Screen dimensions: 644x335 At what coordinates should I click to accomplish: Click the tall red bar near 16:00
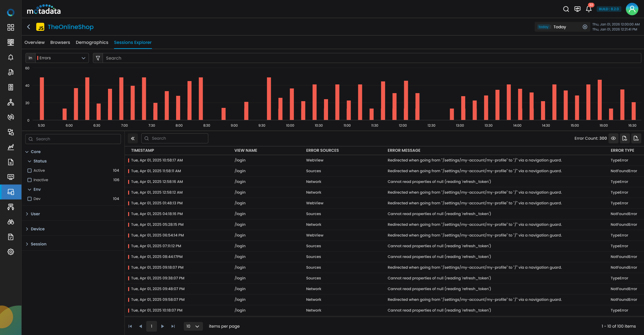[600, 100]
